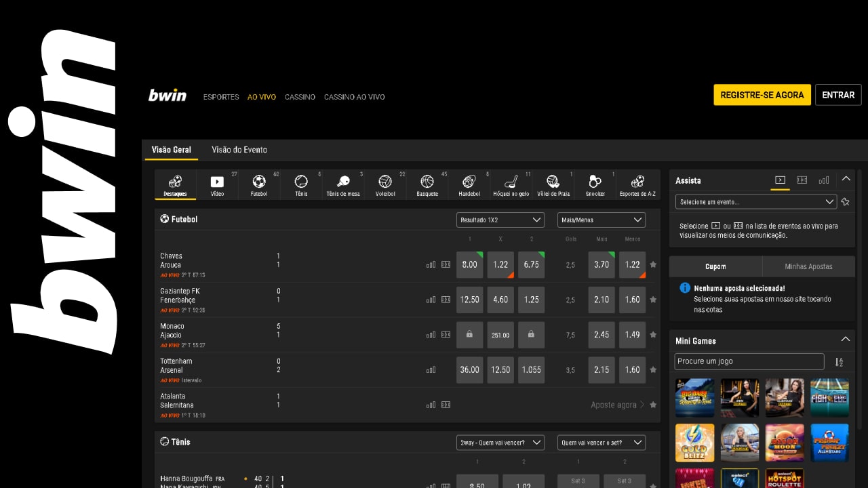Open the Minhas Apostas tab
Image resolution: width=868 pixels, height=488 pixels.
pos(808,266)
